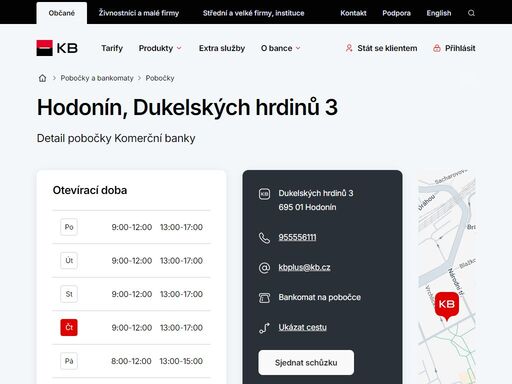
Task: Open the Podpora page
Action: (x=396, y=13)
